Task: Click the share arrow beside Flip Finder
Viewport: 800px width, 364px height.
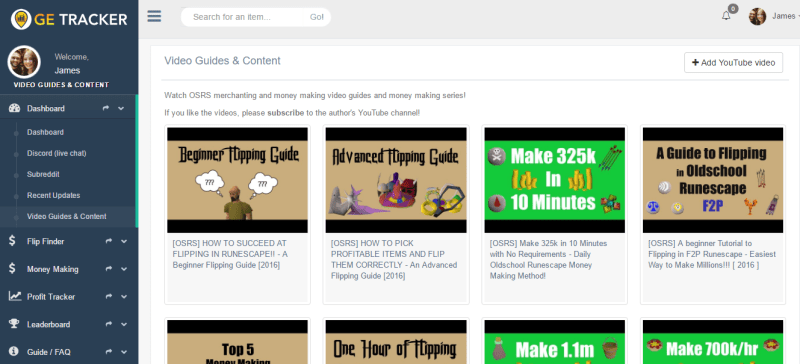Action: [109, 241]
